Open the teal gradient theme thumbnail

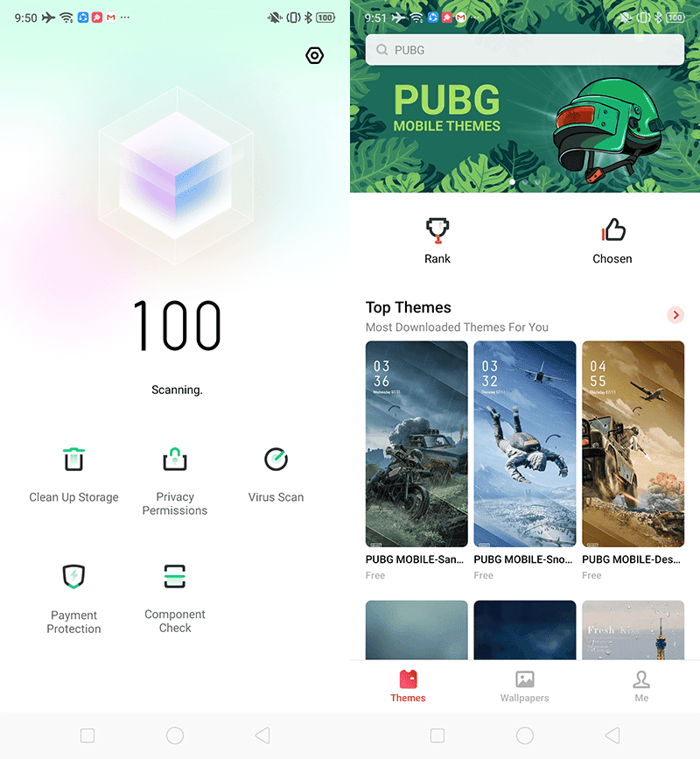[x=416, y=629]
